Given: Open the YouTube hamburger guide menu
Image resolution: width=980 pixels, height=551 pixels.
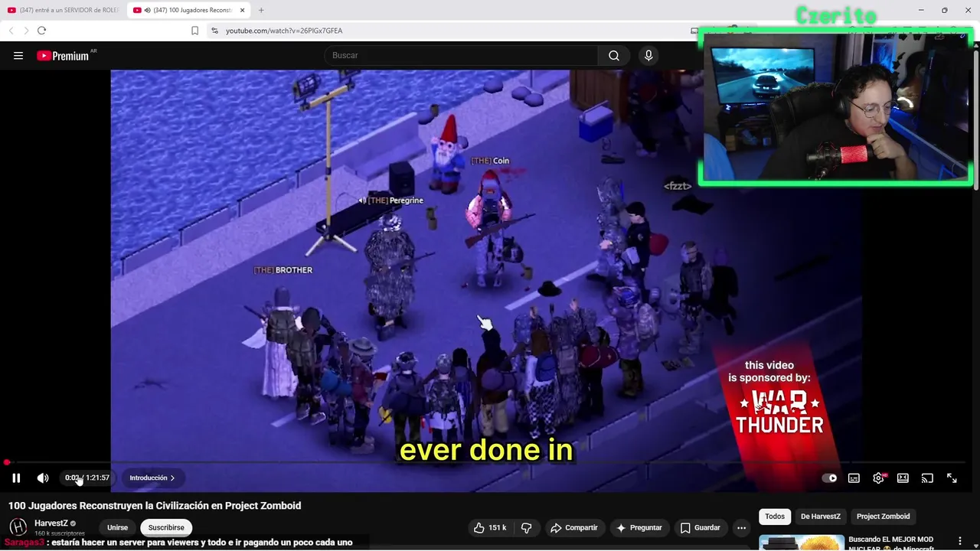Looking at the screenshot, I should [x=18, y=55].
